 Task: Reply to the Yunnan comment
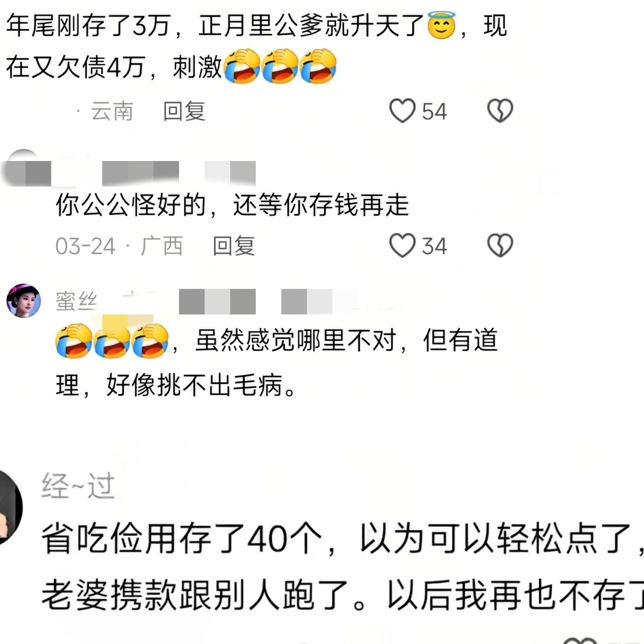pos(184,111)
